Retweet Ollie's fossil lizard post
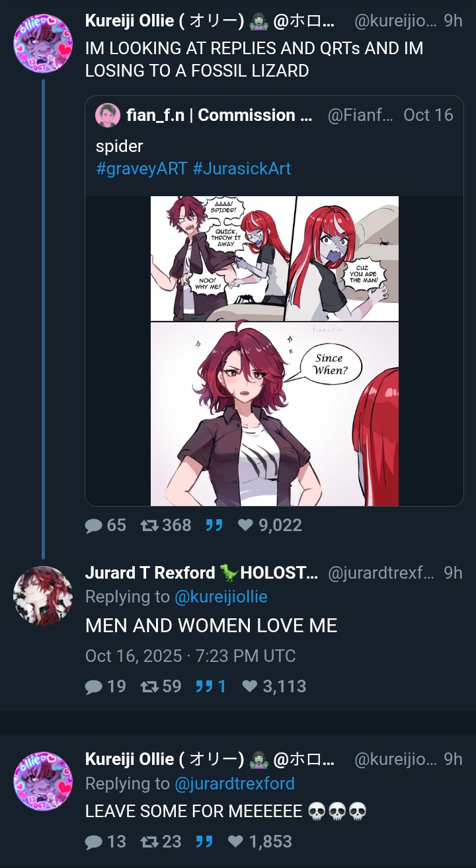The image size is (476, 868). tap(165, 525)
